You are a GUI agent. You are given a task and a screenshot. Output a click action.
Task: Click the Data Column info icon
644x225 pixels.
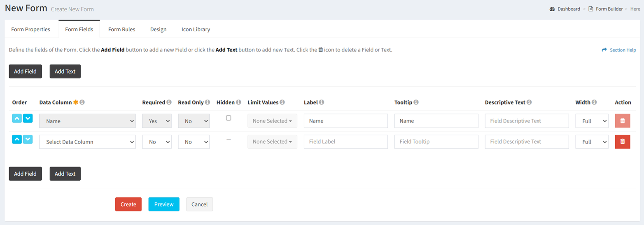coord(82,102)
